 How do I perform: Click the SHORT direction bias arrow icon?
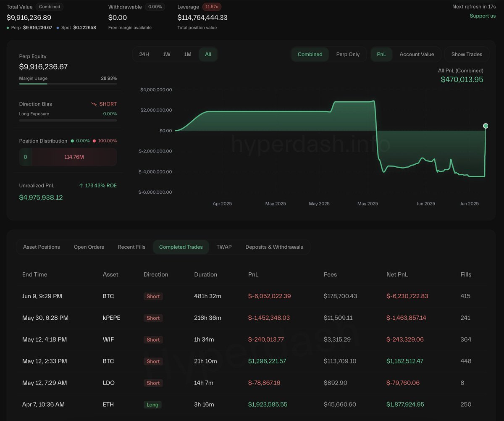(x=94, y=104)
